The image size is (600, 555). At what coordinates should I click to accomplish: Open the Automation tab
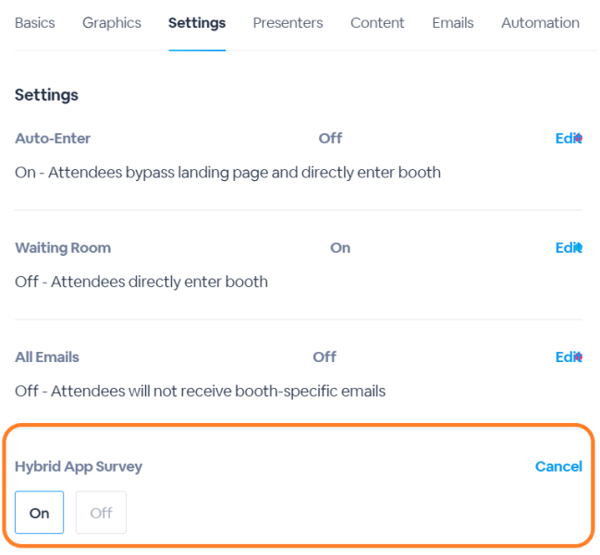540,23
